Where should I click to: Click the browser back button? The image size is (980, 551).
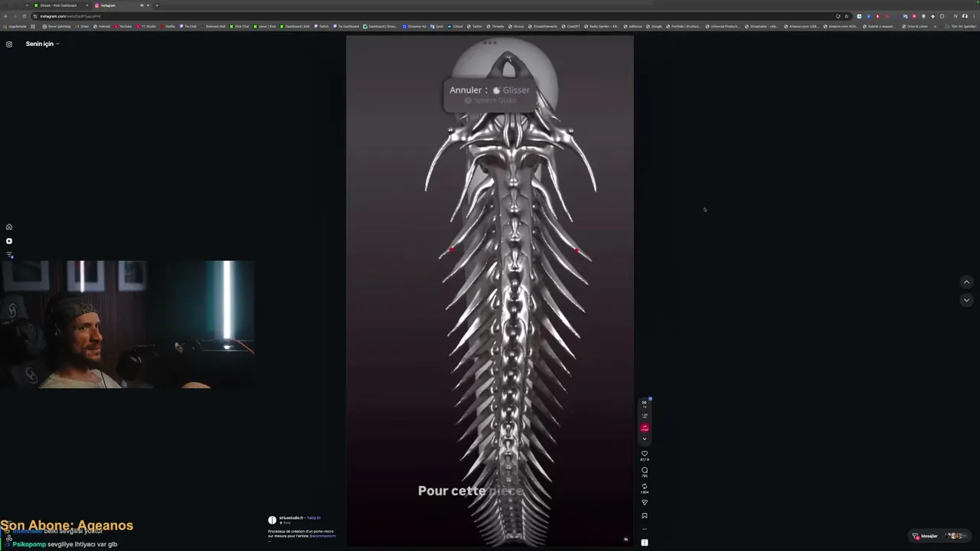(x=6, y=16)
